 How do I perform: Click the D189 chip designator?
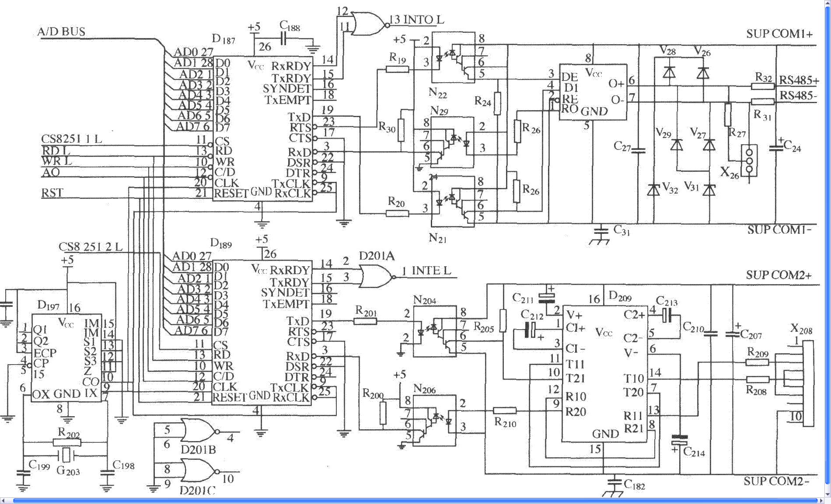coord(221,243)
